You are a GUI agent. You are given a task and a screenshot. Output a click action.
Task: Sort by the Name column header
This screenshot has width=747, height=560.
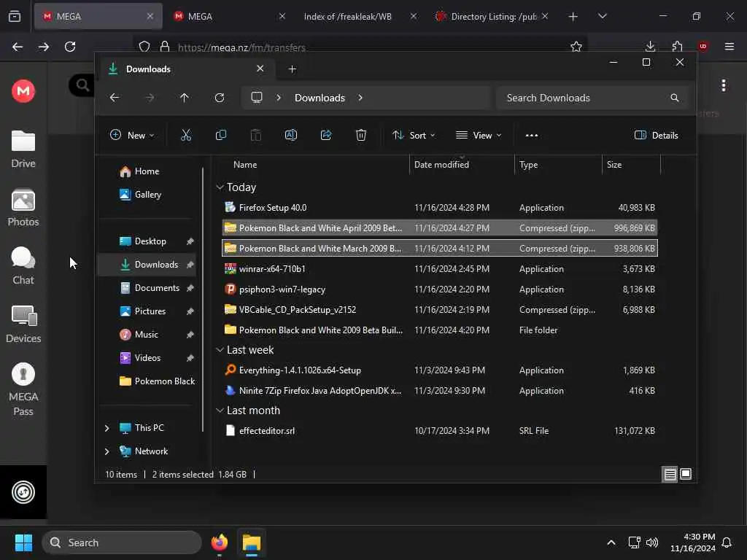(x=245, y=165)
